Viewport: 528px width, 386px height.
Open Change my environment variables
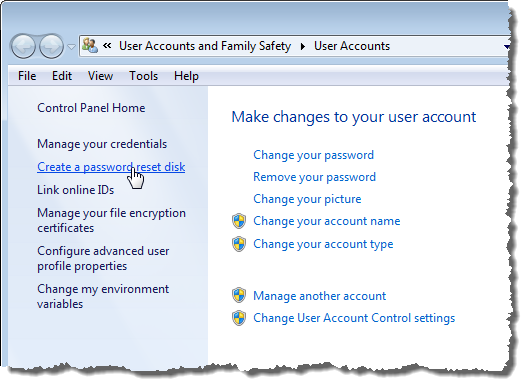point(103,296)
